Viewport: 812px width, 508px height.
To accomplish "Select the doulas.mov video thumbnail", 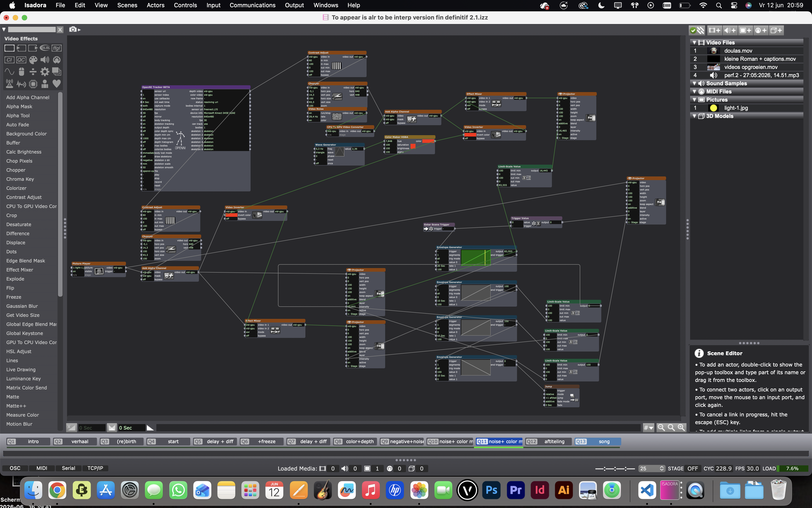I will [713, 51].
